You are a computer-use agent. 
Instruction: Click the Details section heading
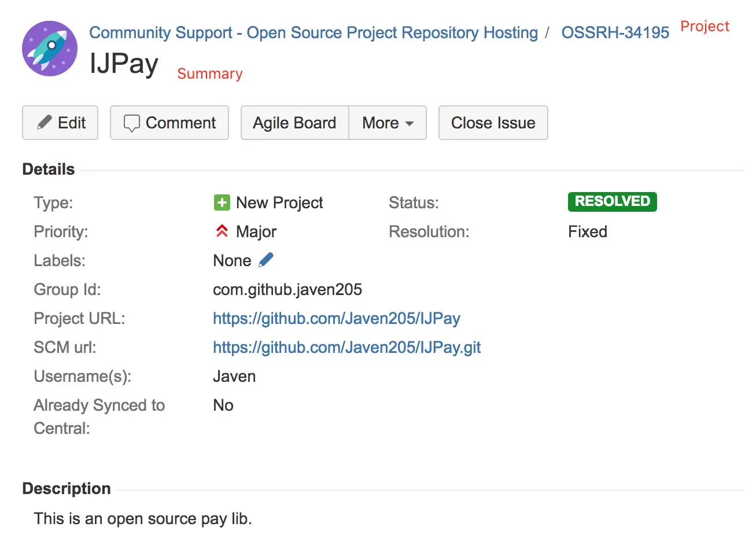coord(49,169)
